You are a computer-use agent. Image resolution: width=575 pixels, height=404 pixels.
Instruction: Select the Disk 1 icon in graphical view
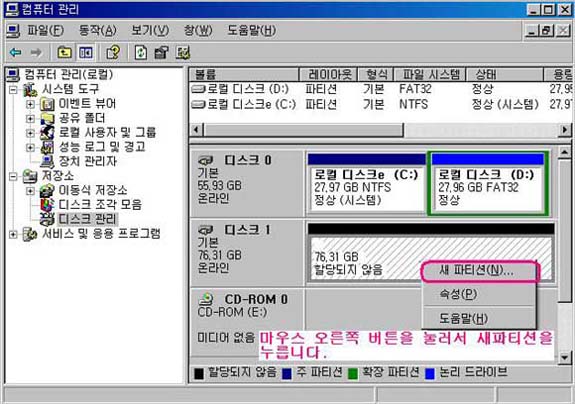[x=205, y=231]
